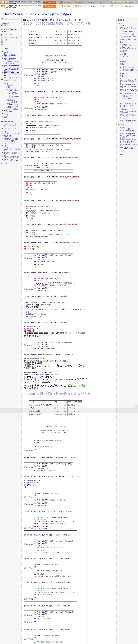Click ピュエル・パピステ name in second table
This screenshot has height=644, width=138.
pos(35,414)
